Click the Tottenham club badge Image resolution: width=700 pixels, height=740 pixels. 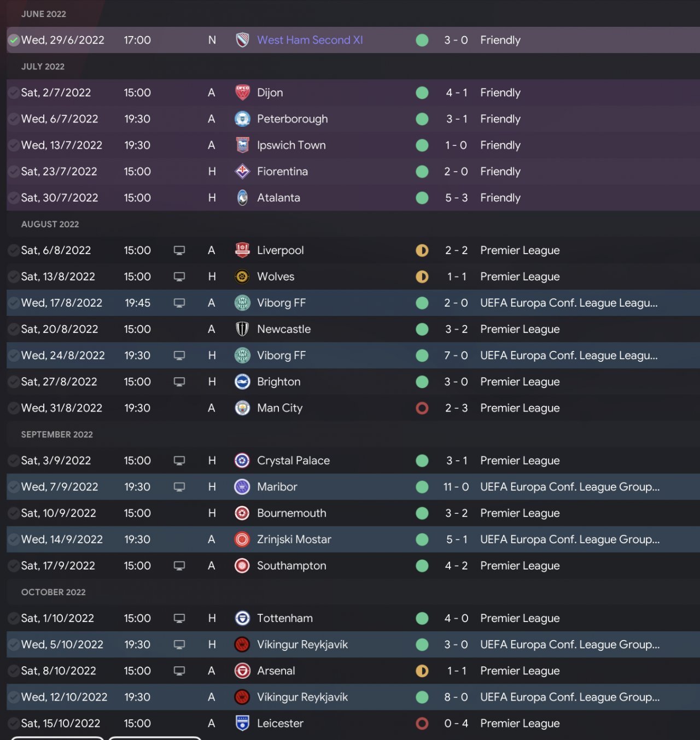tap(242, 618)
